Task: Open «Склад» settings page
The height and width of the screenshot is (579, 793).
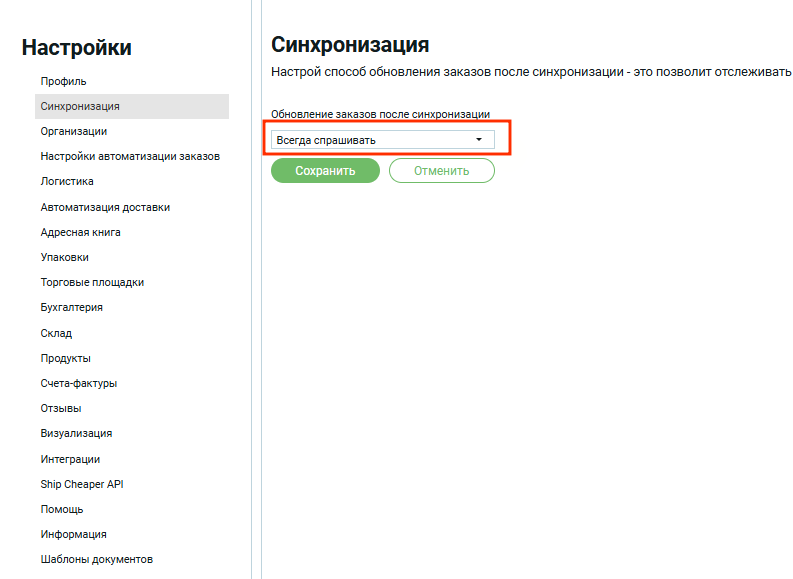Action: (x=56, y=333)
